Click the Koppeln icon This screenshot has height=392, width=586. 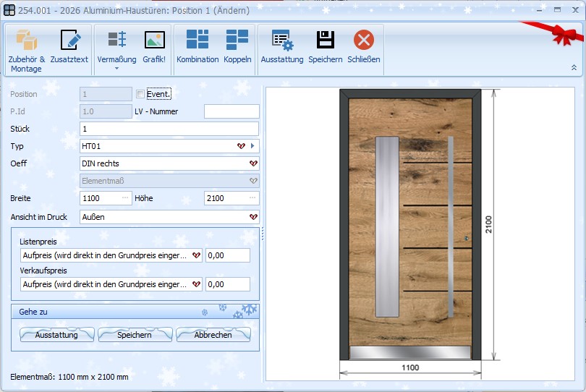coord(237,41)
